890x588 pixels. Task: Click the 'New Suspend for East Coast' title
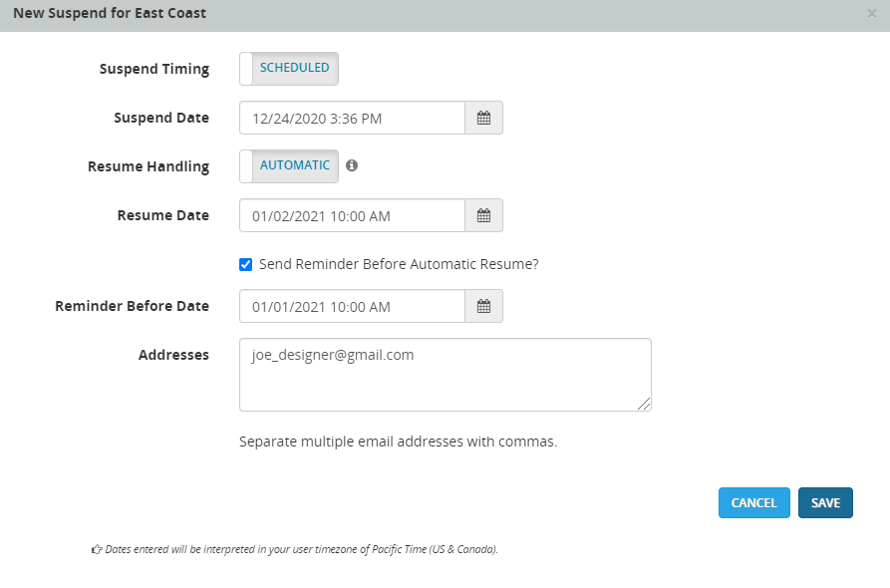(110, 14)
